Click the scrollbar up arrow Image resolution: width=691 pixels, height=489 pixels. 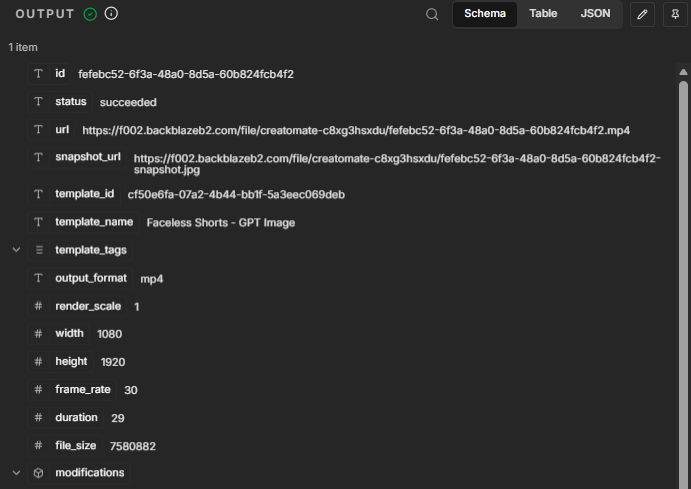pyautogui.click(x=683, y=72)
